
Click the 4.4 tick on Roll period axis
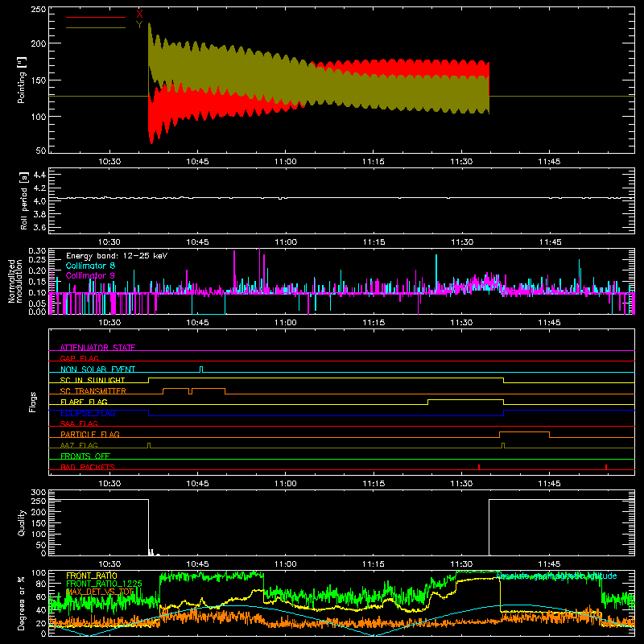coord(39,175)
